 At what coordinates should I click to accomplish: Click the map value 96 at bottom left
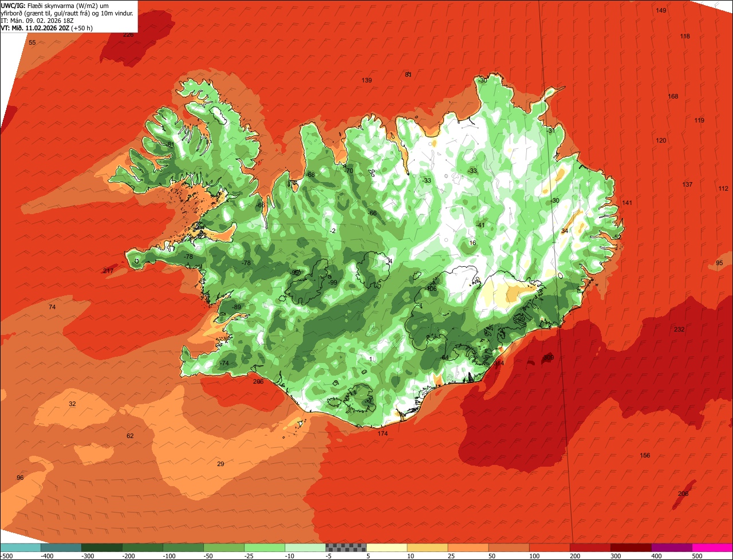(x=20, y=478)
